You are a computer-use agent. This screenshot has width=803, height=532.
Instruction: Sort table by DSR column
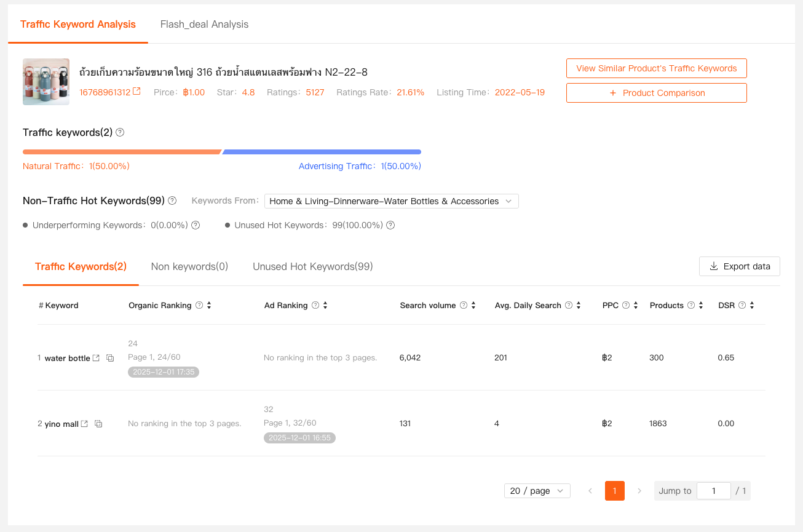coord(752,306)
